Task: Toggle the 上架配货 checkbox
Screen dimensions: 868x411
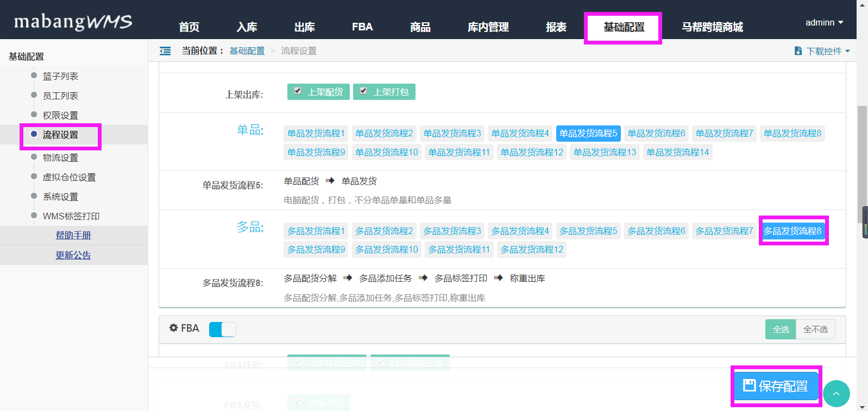Action: click(x=298, y=91)
